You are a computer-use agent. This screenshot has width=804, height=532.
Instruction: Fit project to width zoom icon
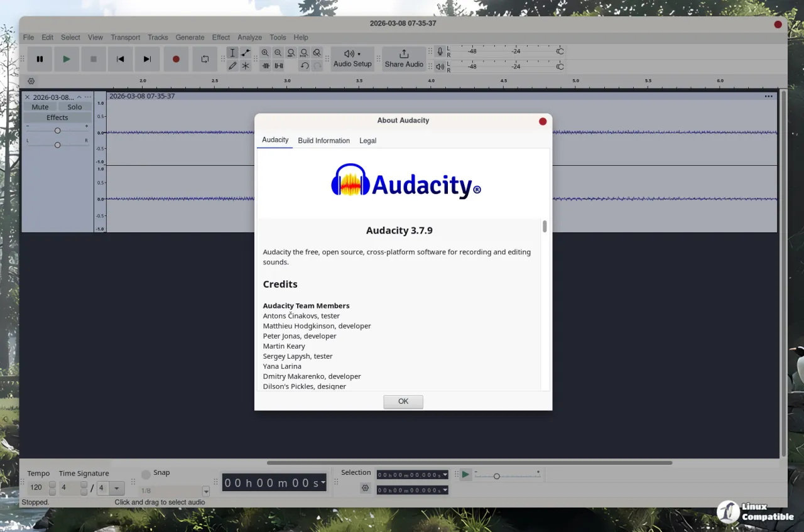[x=304, y=53]
